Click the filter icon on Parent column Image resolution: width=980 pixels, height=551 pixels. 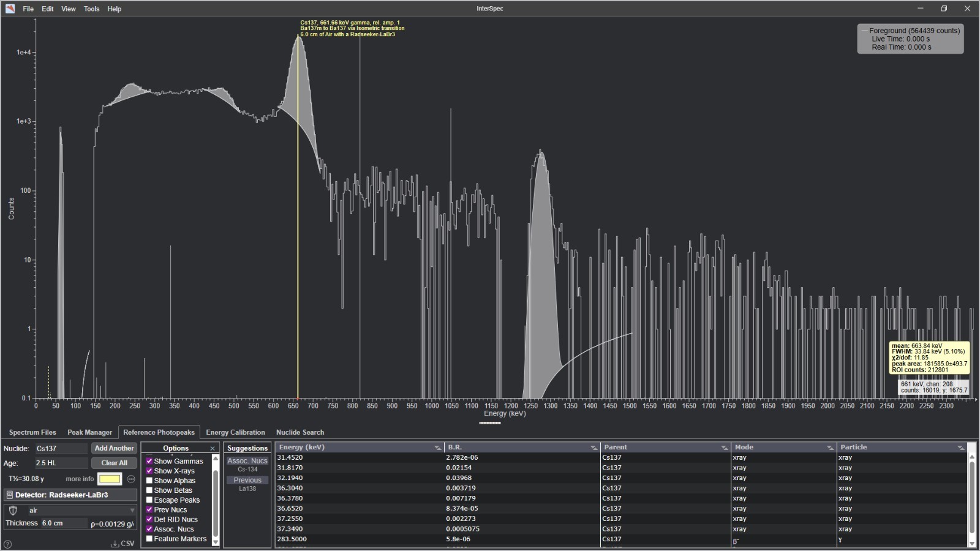click(723, 447)
